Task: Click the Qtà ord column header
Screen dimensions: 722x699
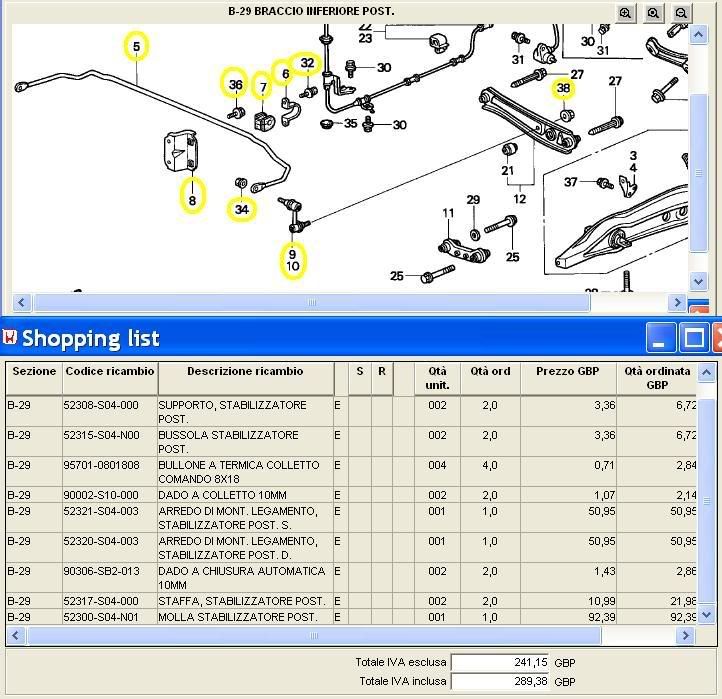Action: click(x=490, y=378)
